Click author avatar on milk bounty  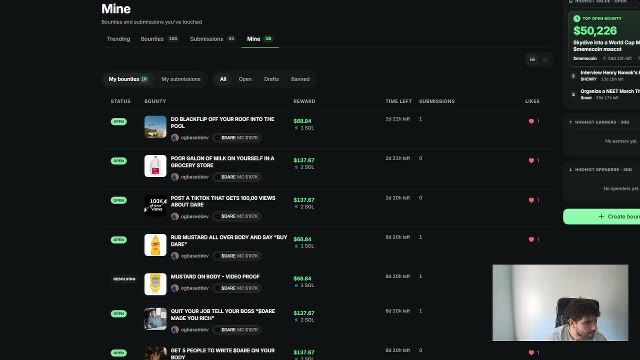(175, 177)
